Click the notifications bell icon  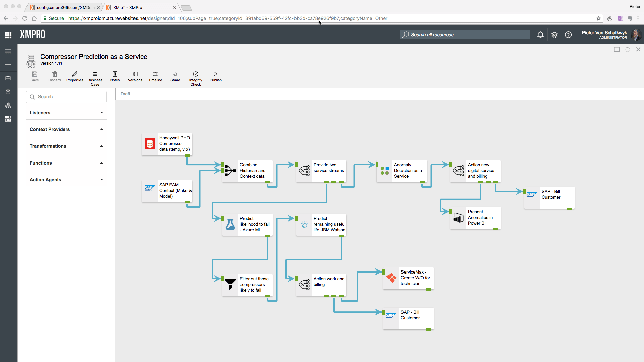(540, 35)
